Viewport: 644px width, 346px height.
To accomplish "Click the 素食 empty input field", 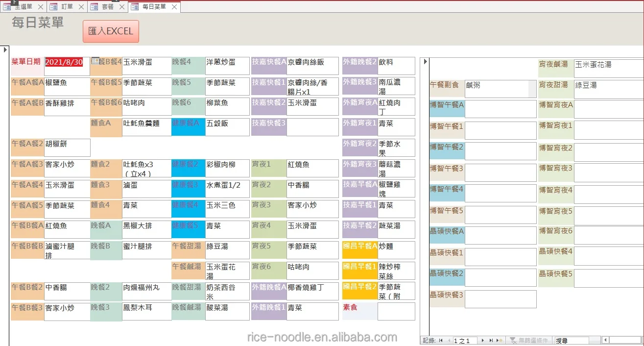I will [x=396, y=311].
